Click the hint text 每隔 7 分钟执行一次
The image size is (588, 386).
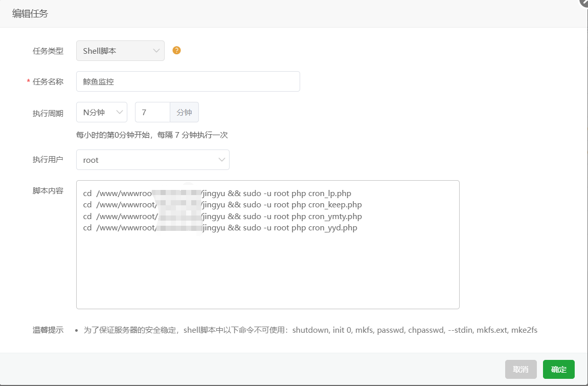click(193, 135)
